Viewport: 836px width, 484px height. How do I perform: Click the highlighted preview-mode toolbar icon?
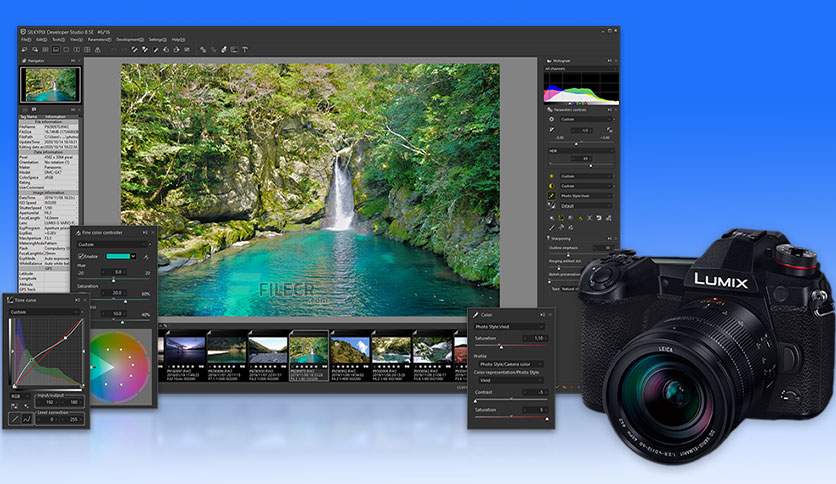pyautogui.click(x=56, y=50)
